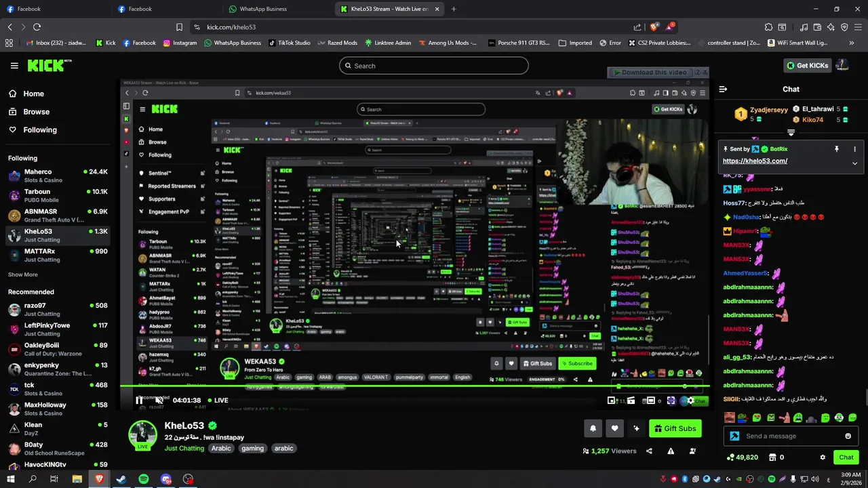Click the Just Chatting category link
This screenshot has width=868, height=488.
click(184, 448)
